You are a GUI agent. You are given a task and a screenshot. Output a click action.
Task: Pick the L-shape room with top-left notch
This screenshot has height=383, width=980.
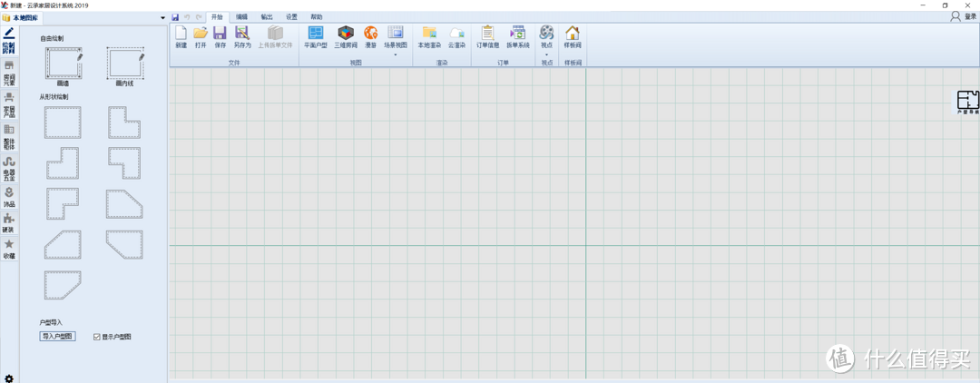[x=63, y=163]
